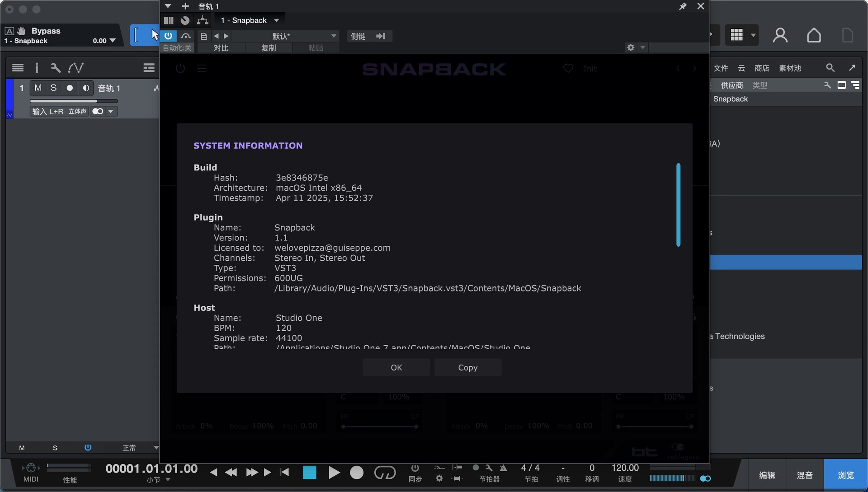
Task: Click the Stop button in the transport bar
Action: pyautogui.click(x=310, y=473)
